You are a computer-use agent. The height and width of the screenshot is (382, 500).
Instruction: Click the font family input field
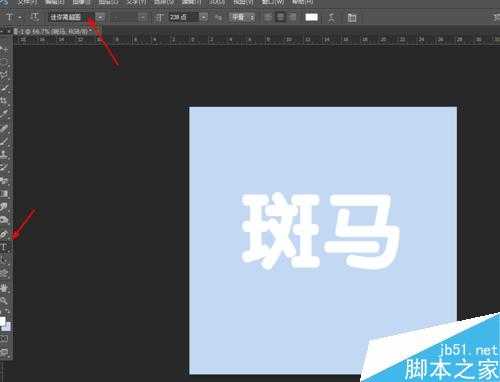pos(72,17)
